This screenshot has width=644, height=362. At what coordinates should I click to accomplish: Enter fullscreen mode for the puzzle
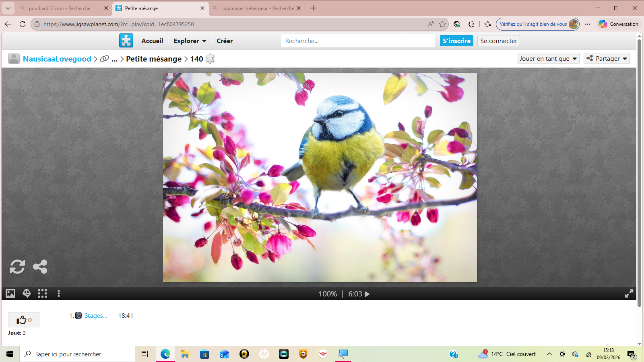point(629,294)
